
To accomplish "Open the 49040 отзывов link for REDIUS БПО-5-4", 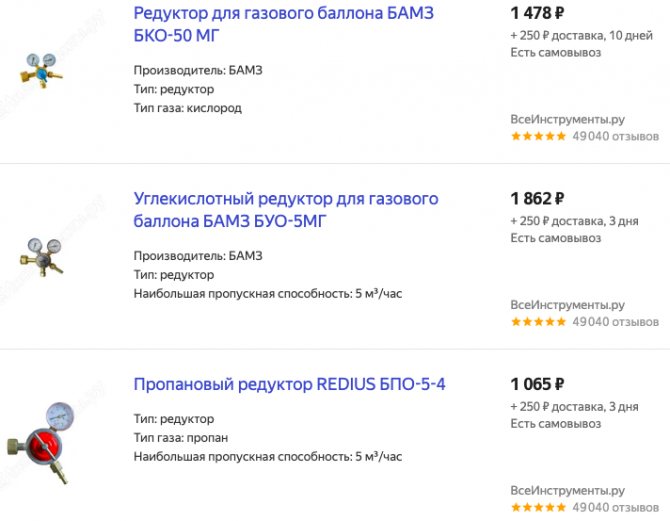I will pyautogui.click(x=615, y=508).
